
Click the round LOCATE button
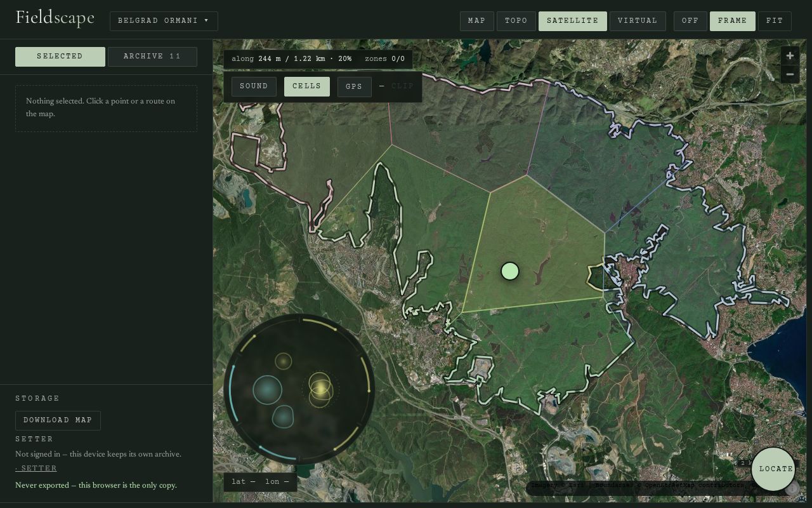coord(773,469)
